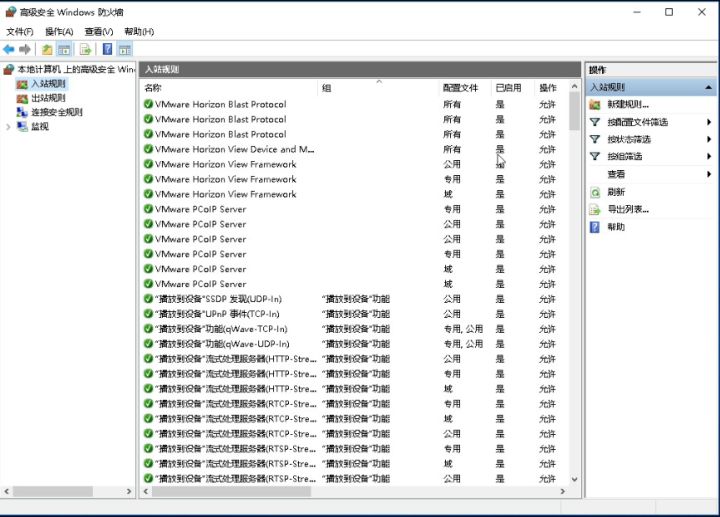Click 专用, 公用 profile cell of qWave-TCP-In row

tap(462, 329)
